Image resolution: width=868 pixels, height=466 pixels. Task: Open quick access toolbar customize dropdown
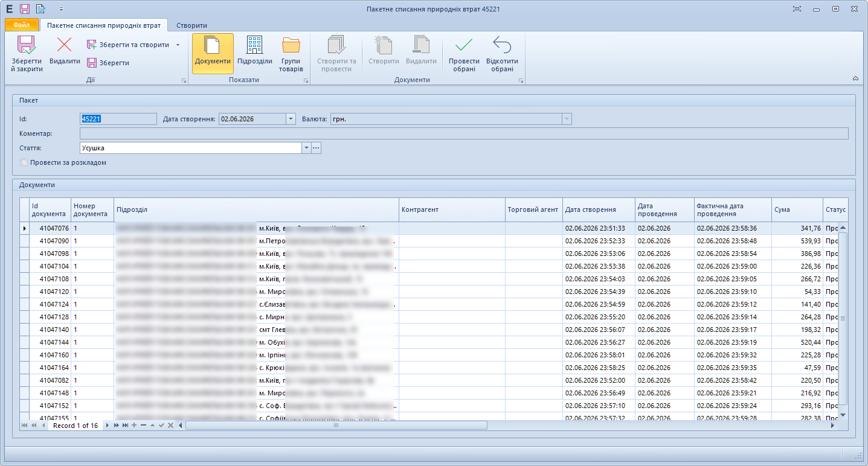(x=61, y=9)
